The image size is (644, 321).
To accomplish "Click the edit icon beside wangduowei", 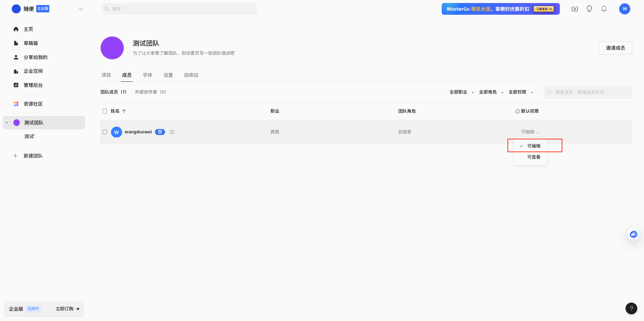I will (x=172, y=132).
